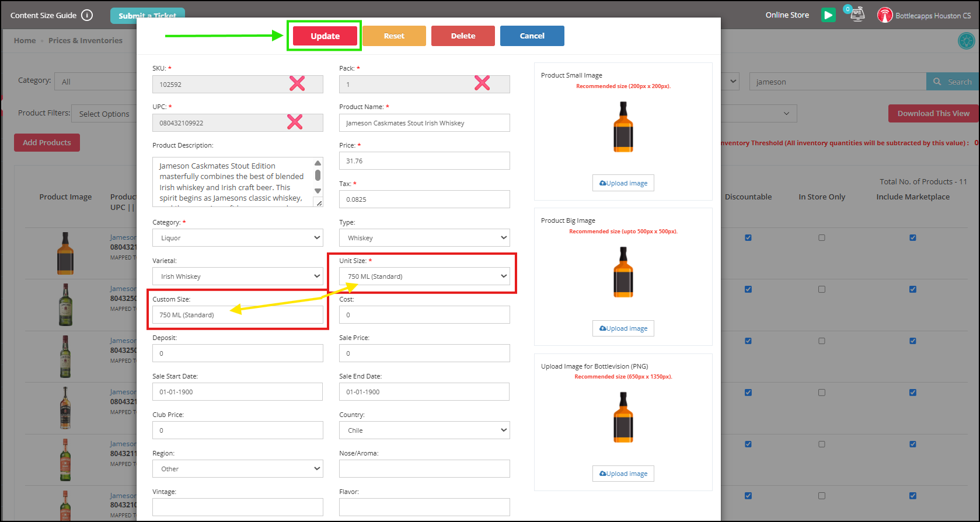Open Prices & Inventories breadcrumb
Viewport: 980px width, 522px height.
[85, 40]
